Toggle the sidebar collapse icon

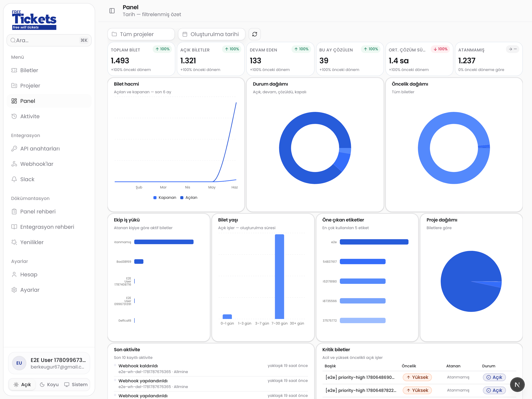[112, 11]
